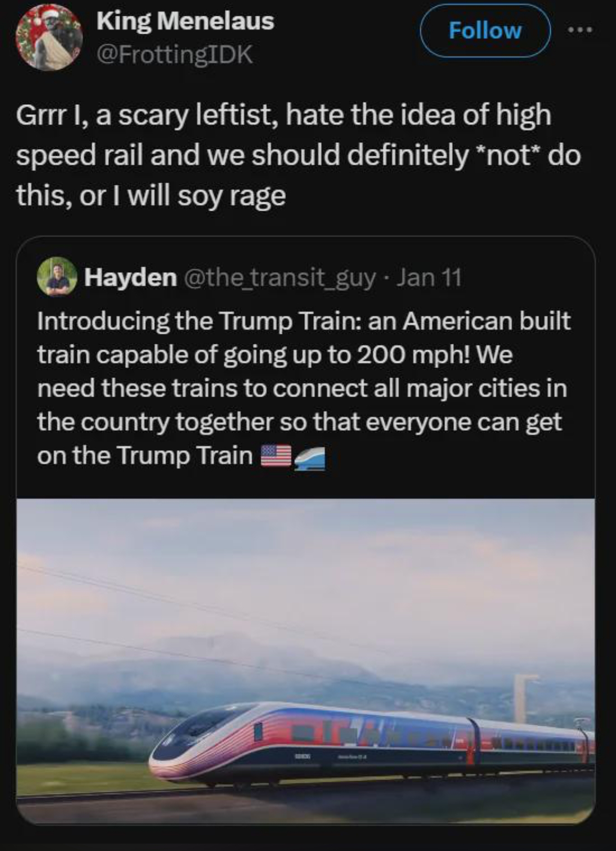Open the @FrottingIDK handle link

[174, 54]
